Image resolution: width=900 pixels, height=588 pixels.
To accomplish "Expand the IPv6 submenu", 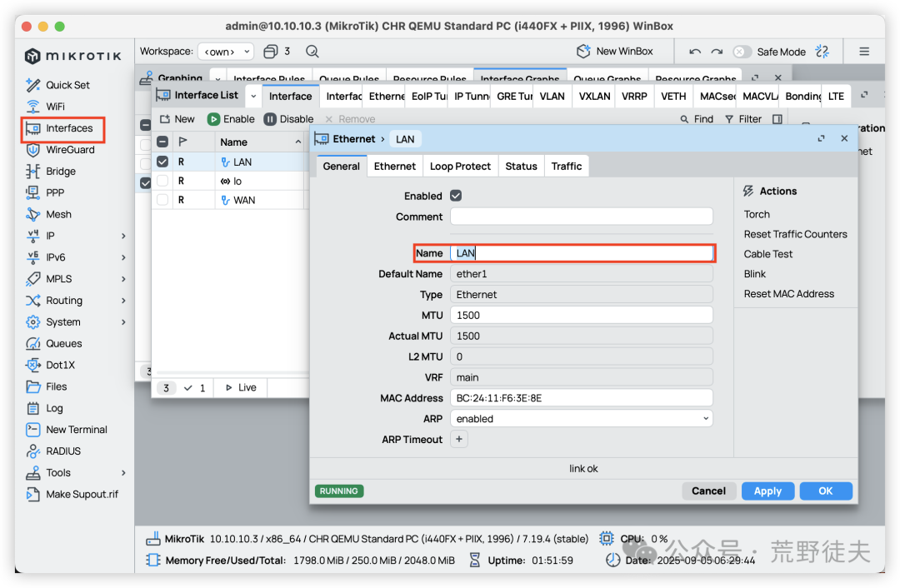I will click(x=123, y=257).
